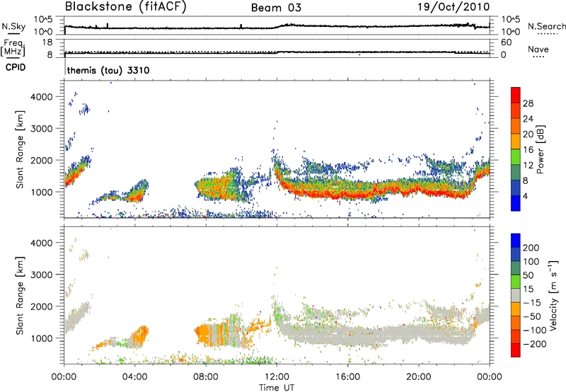Click the 19/Oct/2010 date label

(x=454, y=7)
